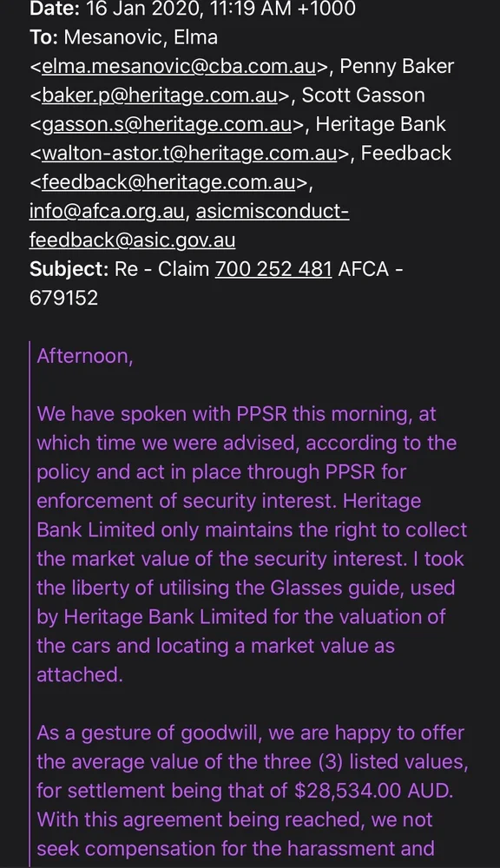
Task: Select the walton-astor.t@heritage.com.au link
Action: tap(189, 154)
